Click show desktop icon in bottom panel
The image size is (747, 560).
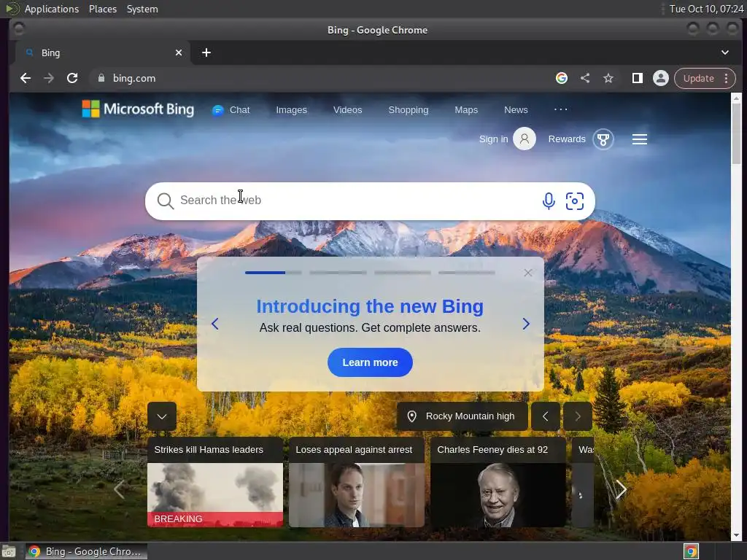tap(9, 551)
